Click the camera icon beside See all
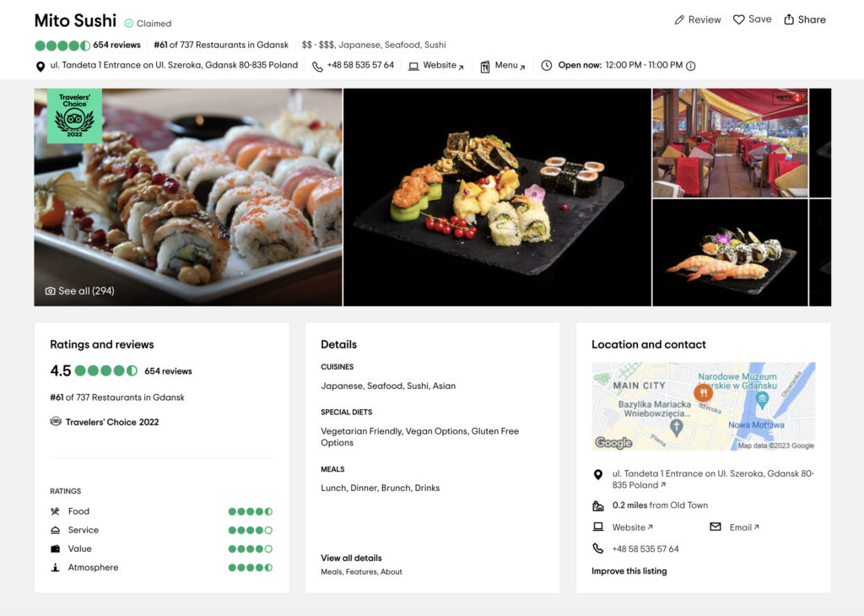This screenshot has width=864, height=616. [50, 291]
